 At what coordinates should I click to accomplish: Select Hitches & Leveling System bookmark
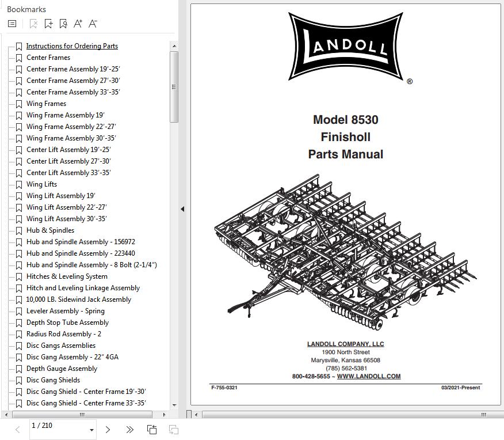67,276
